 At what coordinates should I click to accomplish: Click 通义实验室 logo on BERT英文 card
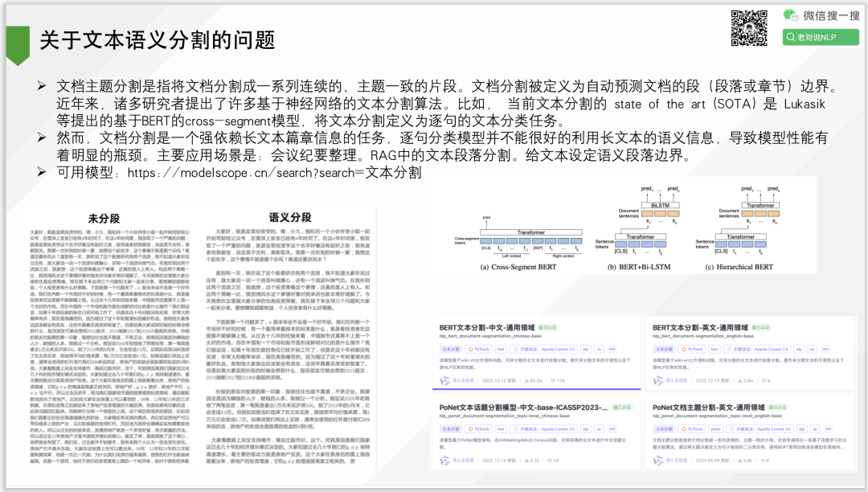[x=658, y=381]
